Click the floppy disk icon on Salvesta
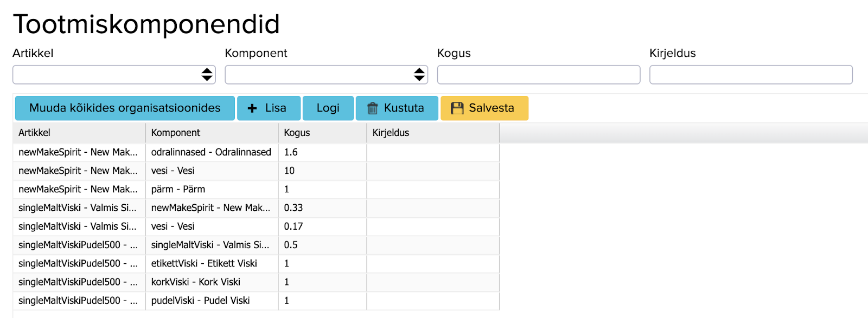 tap(457, 108)
